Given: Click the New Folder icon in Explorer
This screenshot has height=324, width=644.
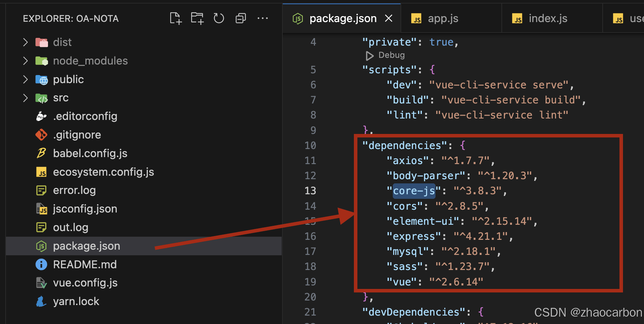Looking at the screenshot, I should click(x=197, y=18).
